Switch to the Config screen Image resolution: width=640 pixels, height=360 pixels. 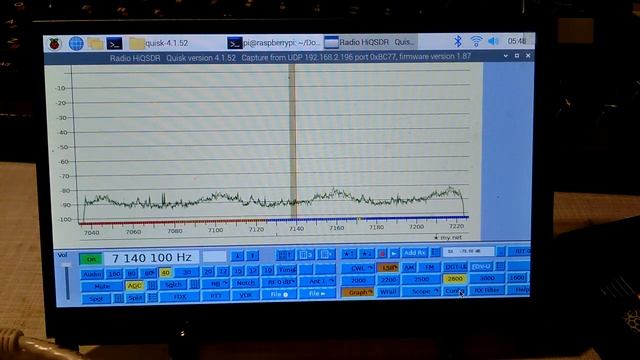point(454,291)
